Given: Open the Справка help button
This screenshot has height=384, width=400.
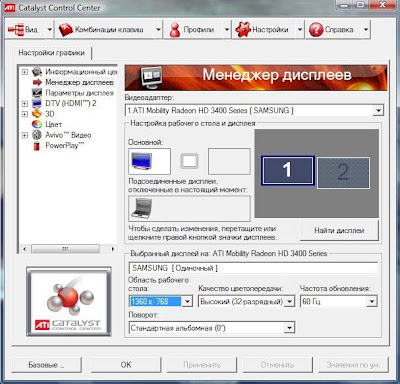Looking at the screenshot, I should (x=334, y=30).
